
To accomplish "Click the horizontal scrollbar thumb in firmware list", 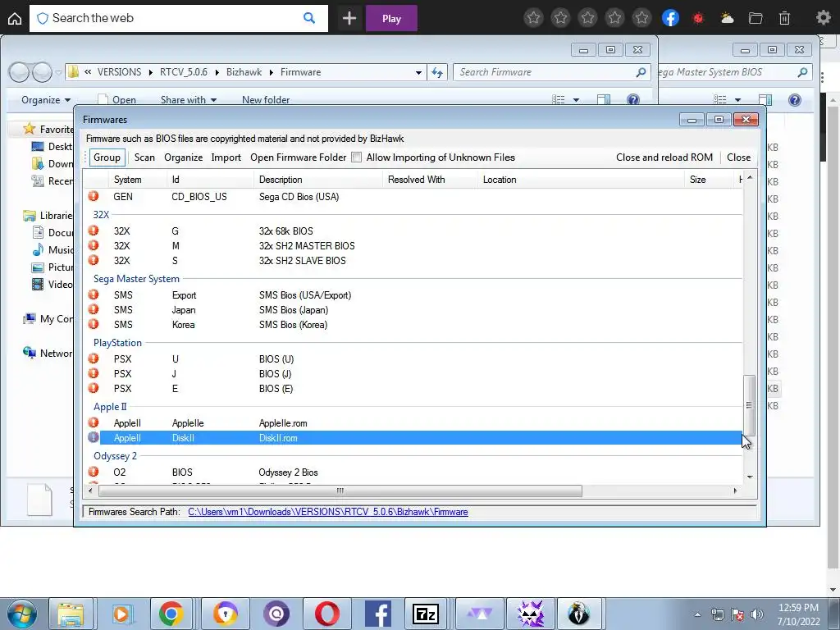I will pos(340,491).
